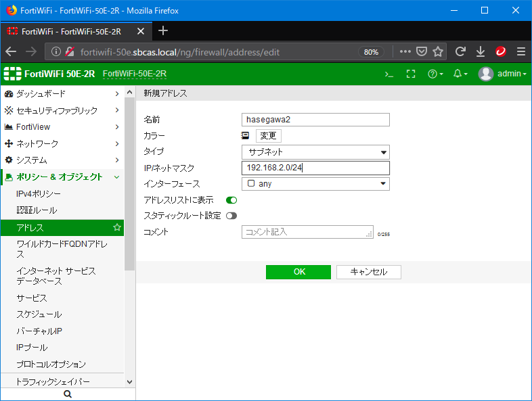Viewport: 532px width, 401px height.
Task: Click the Firefox back arrow
Action: (11, 52)
